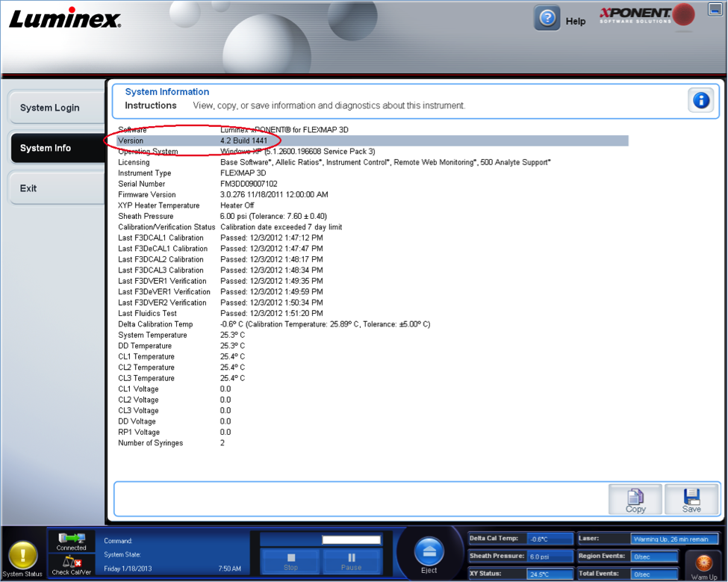This screenshot has width=728, height=582.
Task: Click the Warm Up laser icon
Action: pos(704,566)
